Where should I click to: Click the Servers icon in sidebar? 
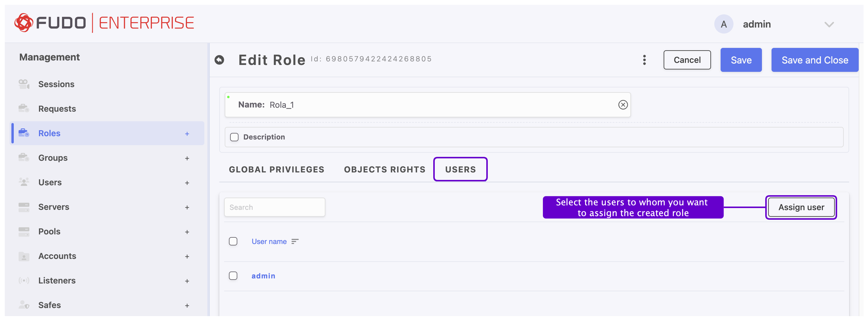click(24, 207)
